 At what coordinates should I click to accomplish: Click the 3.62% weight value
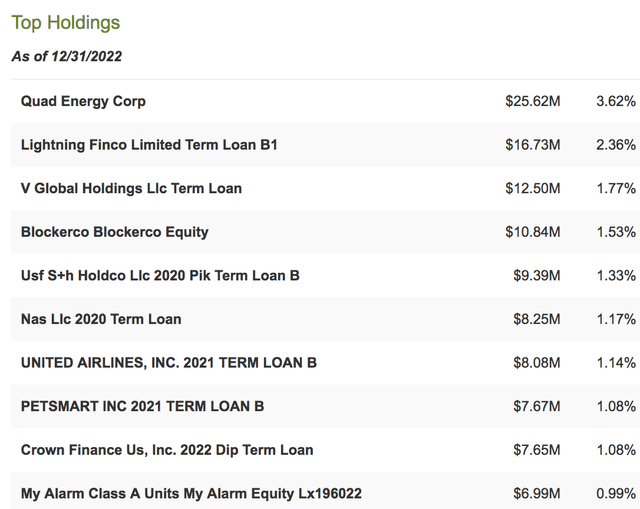coord(616,101)
